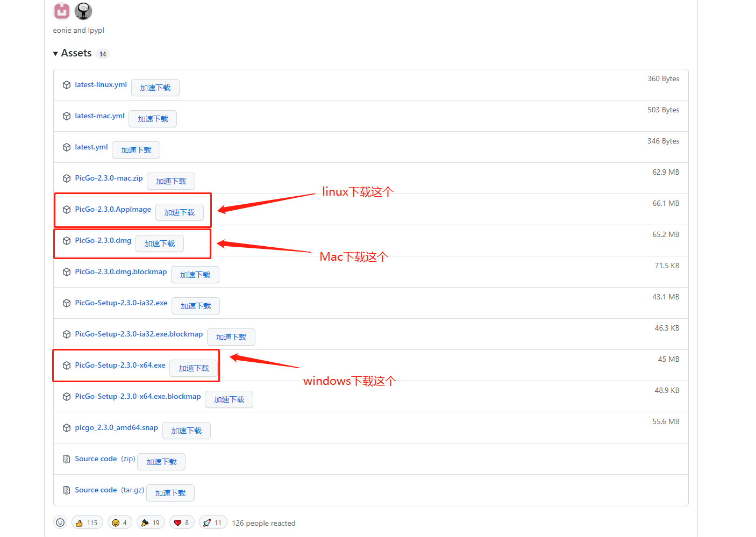The height and width of the screenshot is (537, 756).
Task: Select the '66.1 MB' file size
Action: tap(666, 203)
